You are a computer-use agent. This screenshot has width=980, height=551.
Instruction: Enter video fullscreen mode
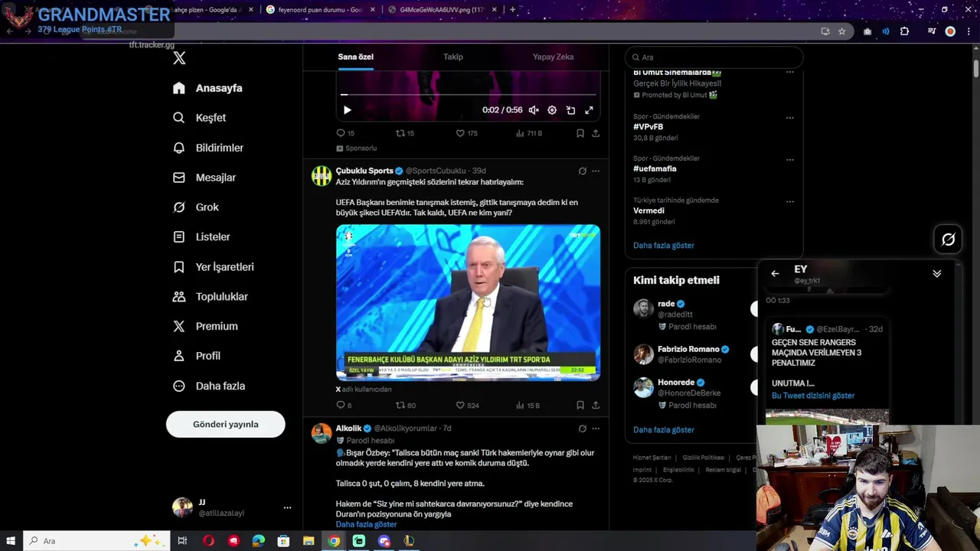click(x=589, y=110)
